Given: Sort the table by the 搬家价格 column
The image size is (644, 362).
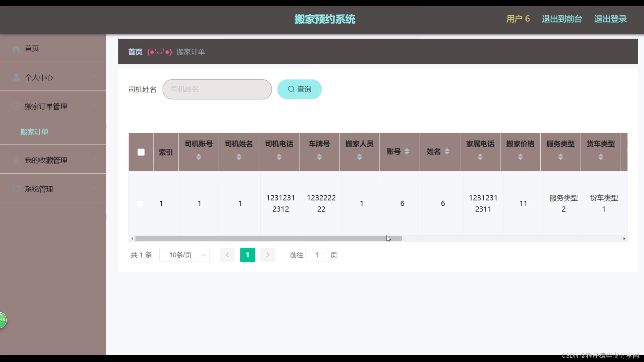Looking at the screenshot, I should [520, 157].
